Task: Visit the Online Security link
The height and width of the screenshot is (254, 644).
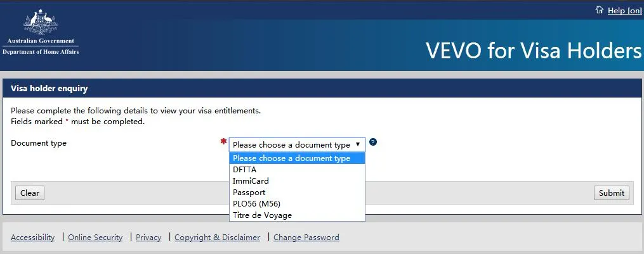Action: (x=95, y=238)
